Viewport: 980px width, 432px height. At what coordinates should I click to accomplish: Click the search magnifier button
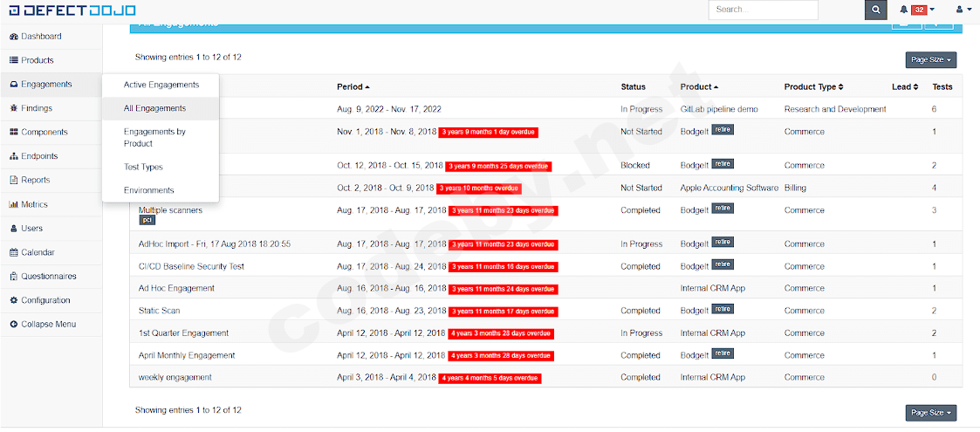pyautogui.click(x=875, y=10)
